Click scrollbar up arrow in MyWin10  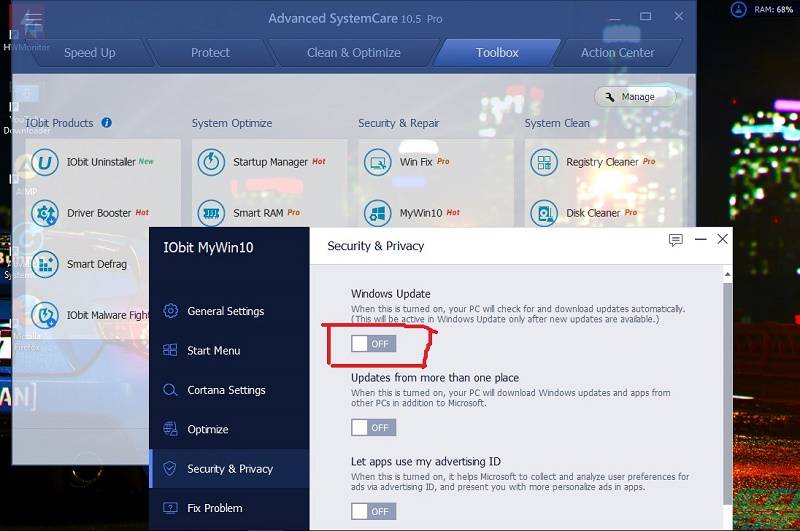click(728, 274)
